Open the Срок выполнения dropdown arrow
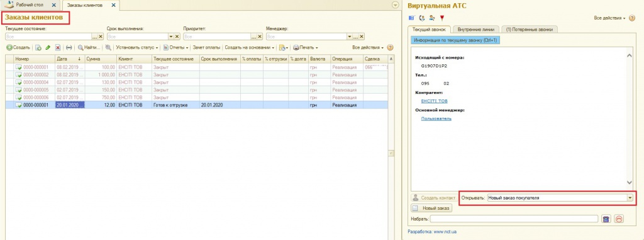 coord(171,37)
